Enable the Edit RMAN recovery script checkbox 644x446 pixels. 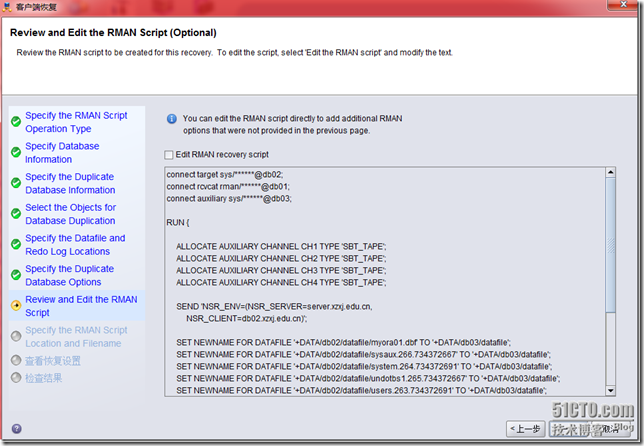169,155
